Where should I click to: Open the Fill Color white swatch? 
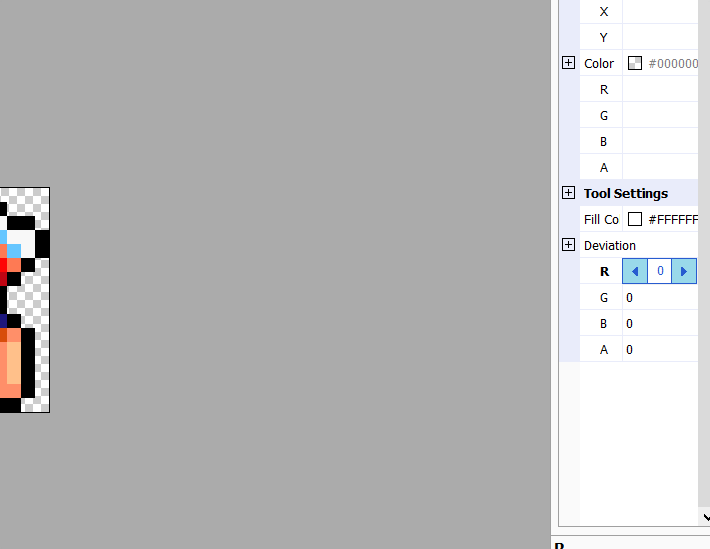(x=635, y=219)
